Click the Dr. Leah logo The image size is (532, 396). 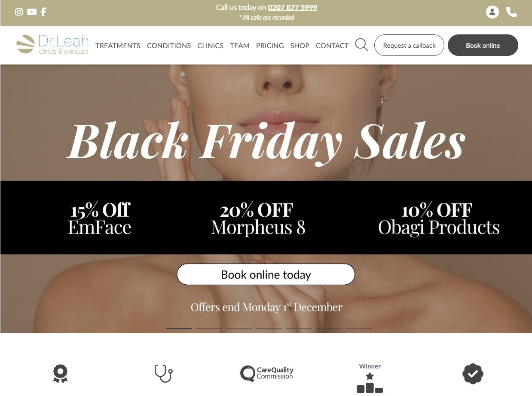click(x=52, y=45)
